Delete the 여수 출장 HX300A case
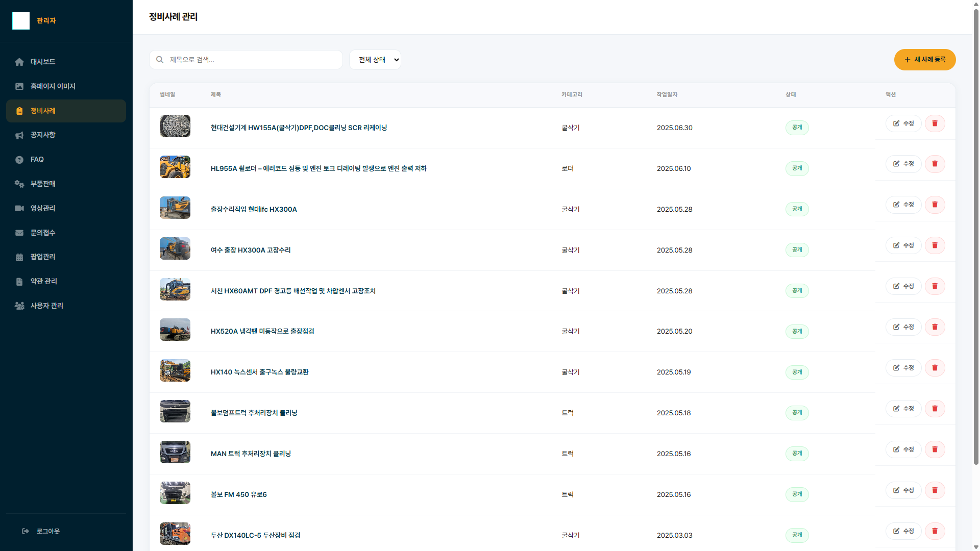This screenshot has height=551, width=980. (935, 245)
